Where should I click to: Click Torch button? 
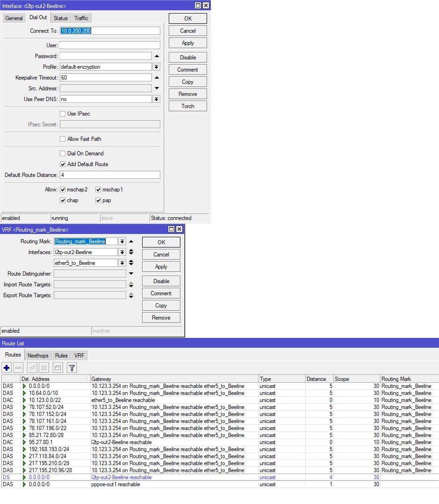pyautogui.click(x=188, y=106)
